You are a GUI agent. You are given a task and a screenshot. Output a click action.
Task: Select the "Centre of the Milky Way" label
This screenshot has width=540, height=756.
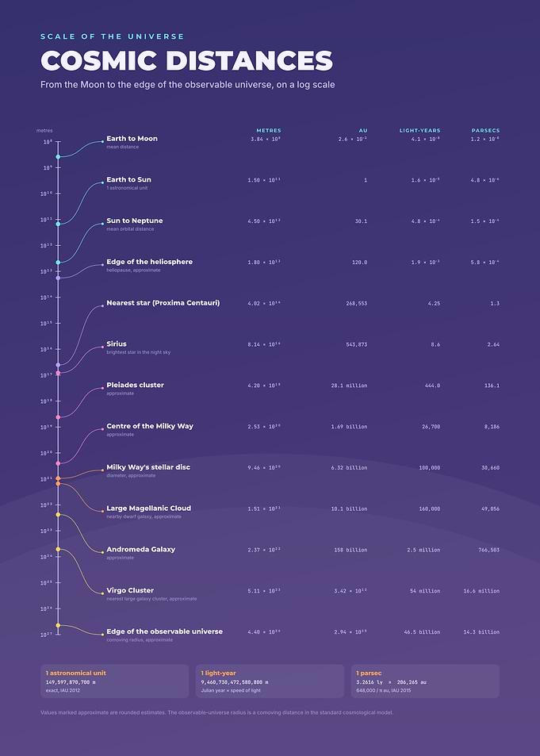click(150, 426)
